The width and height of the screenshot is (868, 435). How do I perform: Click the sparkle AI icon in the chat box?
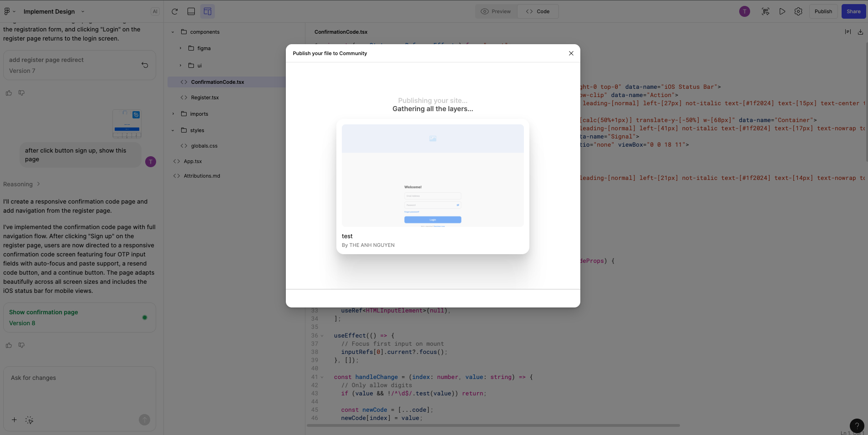click(x=29, y=420)
